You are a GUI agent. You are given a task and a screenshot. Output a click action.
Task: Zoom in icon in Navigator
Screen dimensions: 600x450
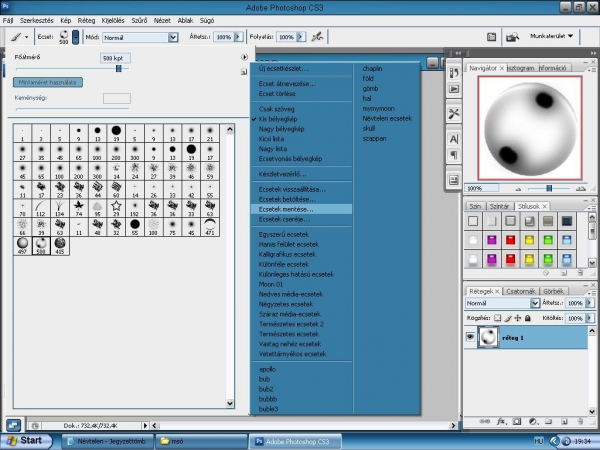point(580,188)
